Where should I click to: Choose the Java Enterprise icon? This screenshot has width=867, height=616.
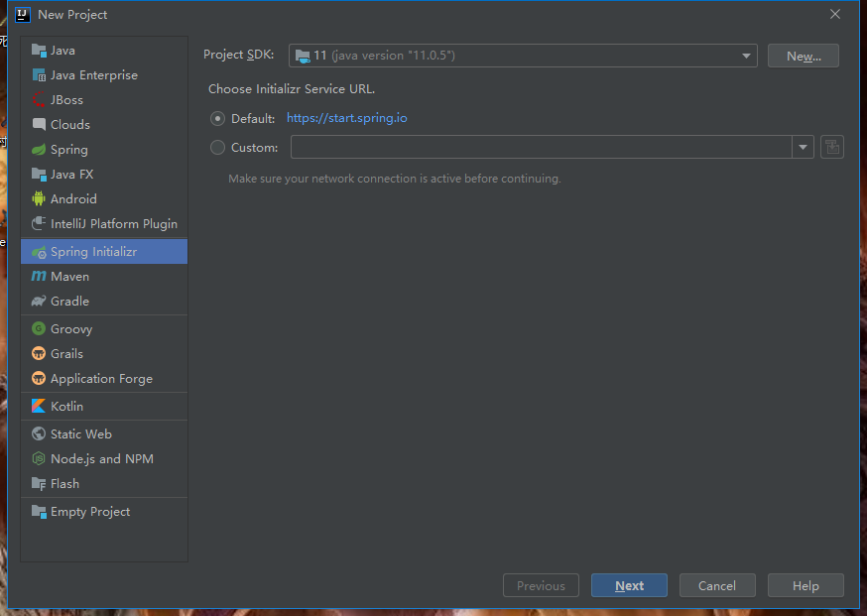(x=39, y=75)
